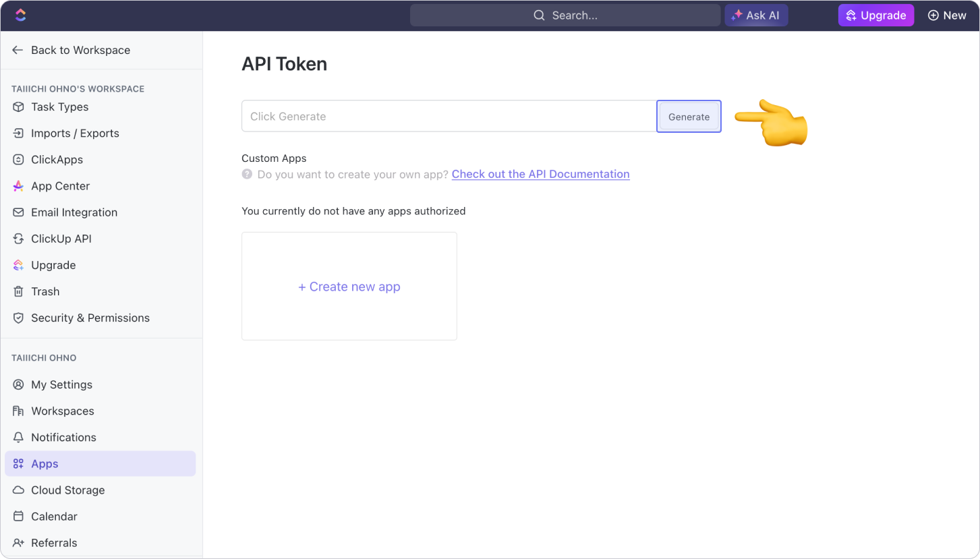Go to Email Integration settings
The height and width of the screenshot is (559, 980).
click(x=74, y=212)
